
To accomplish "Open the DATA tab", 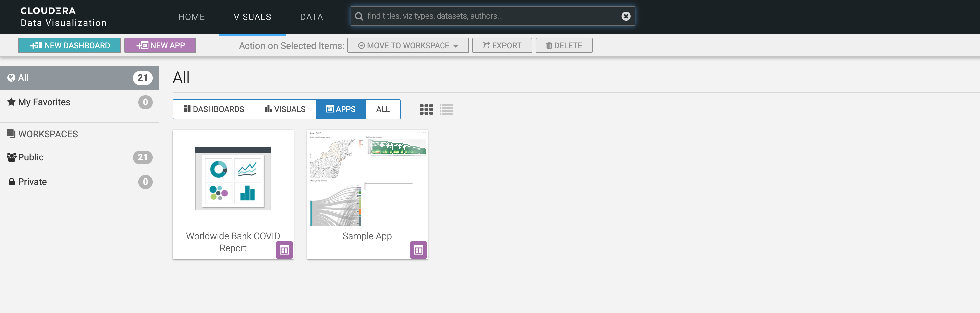I will (x=312, y=17).
